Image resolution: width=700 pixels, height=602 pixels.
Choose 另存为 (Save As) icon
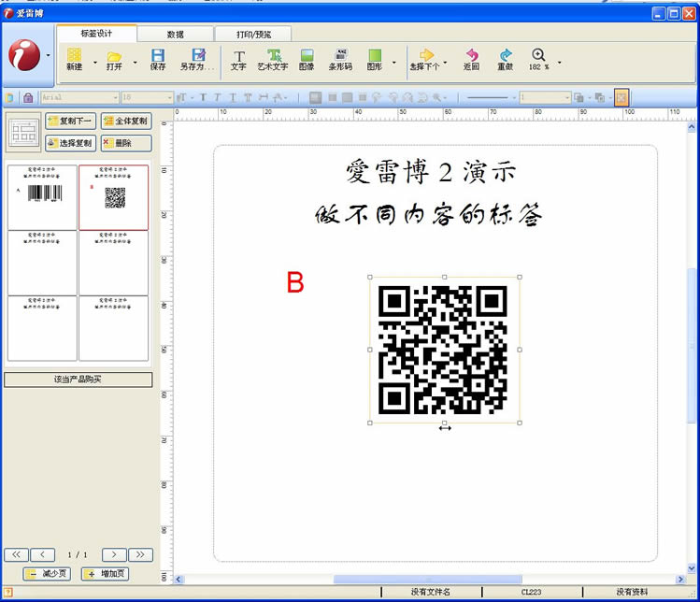pyautogui.click(x=197, y=60)
